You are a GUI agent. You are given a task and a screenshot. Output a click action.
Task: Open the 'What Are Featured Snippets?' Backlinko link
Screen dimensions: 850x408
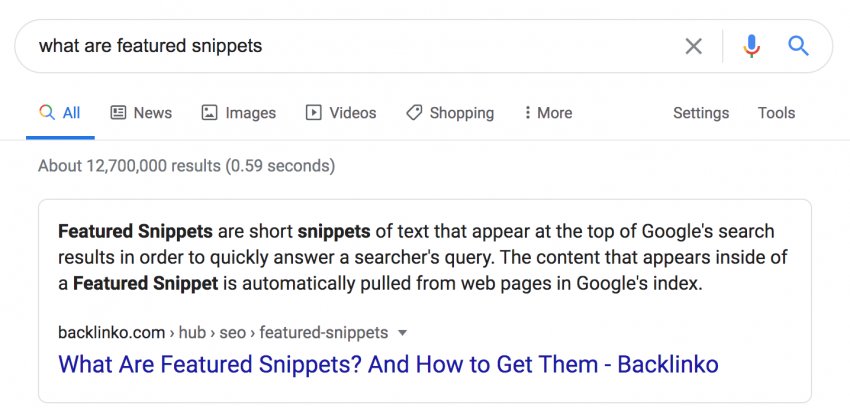[388, 363]
